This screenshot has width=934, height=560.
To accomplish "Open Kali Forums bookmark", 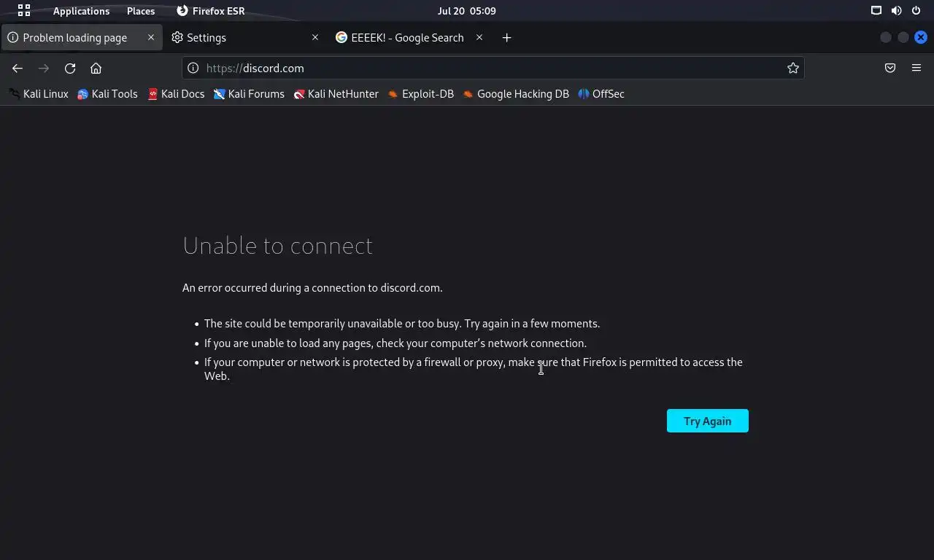I will click(x=249, y=93).
